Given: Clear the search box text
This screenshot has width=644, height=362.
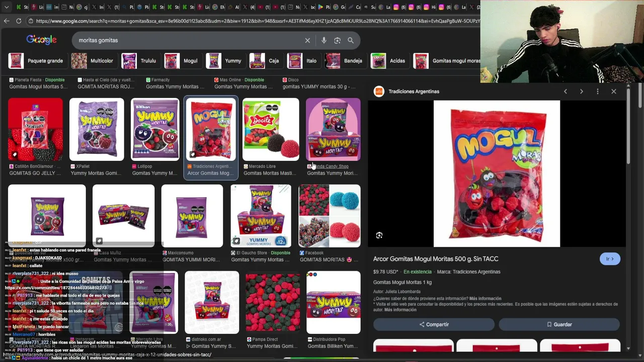Looking at the screenshot, I should [x=307, y=40].
